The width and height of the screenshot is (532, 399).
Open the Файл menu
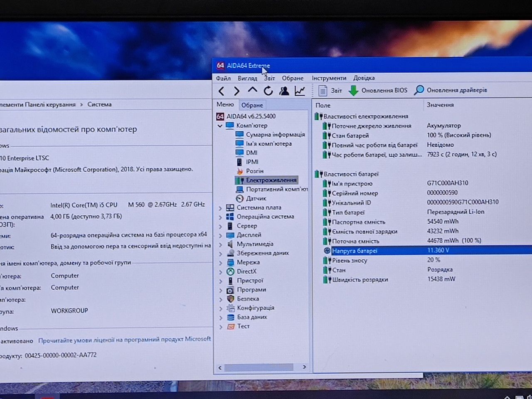point(223,78)
